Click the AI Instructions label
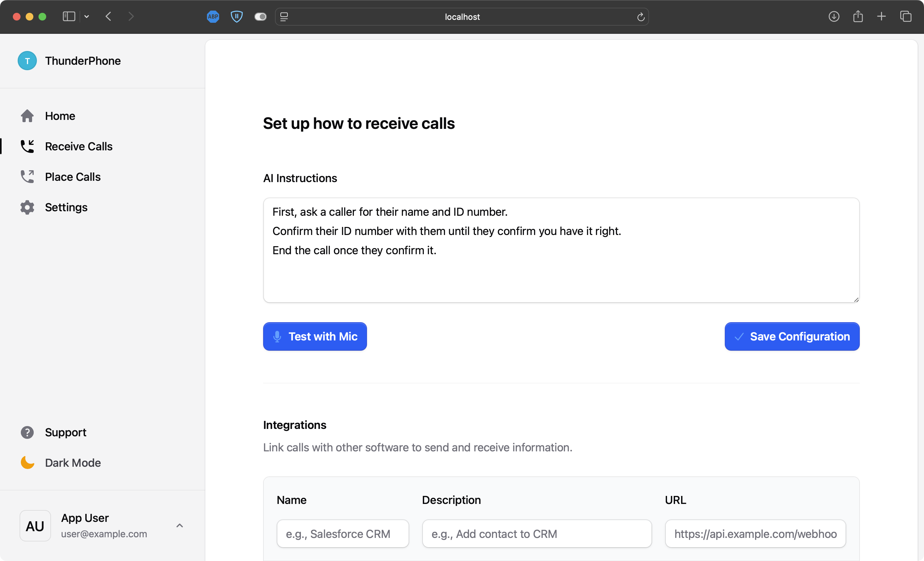 [300, 178]
